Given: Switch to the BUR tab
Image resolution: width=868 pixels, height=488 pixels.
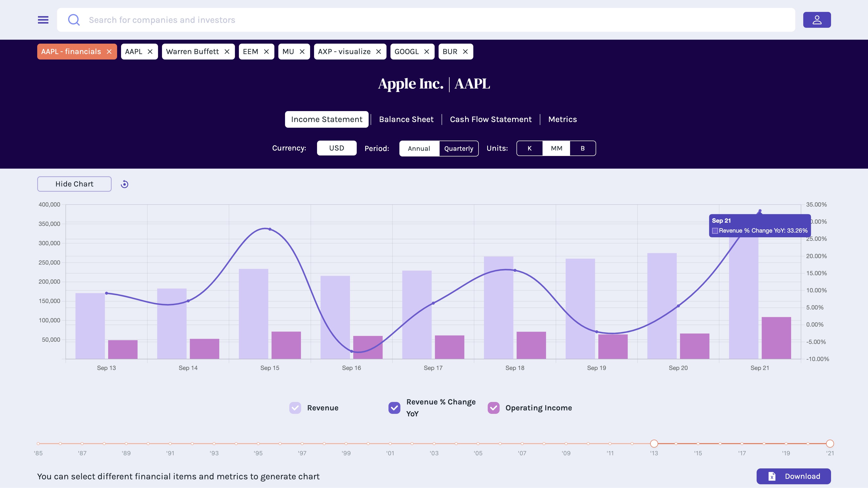Looking at the screenshot, I should pyautogui.click(x=450, y=52).
